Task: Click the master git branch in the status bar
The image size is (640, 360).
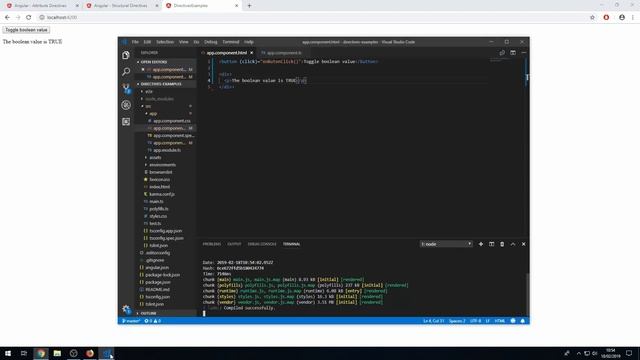Action: [x=131, y=321]
